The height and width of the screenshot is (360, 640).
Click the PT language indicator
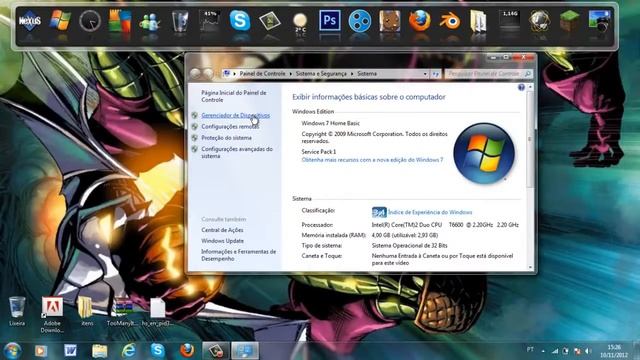coord(530,350)
